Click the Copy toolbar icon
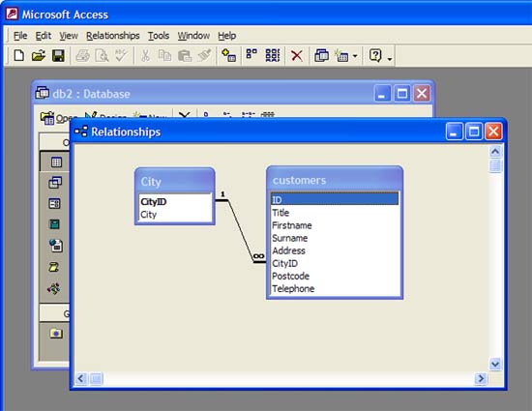532x411 pixels. click(x=164, y=55)
